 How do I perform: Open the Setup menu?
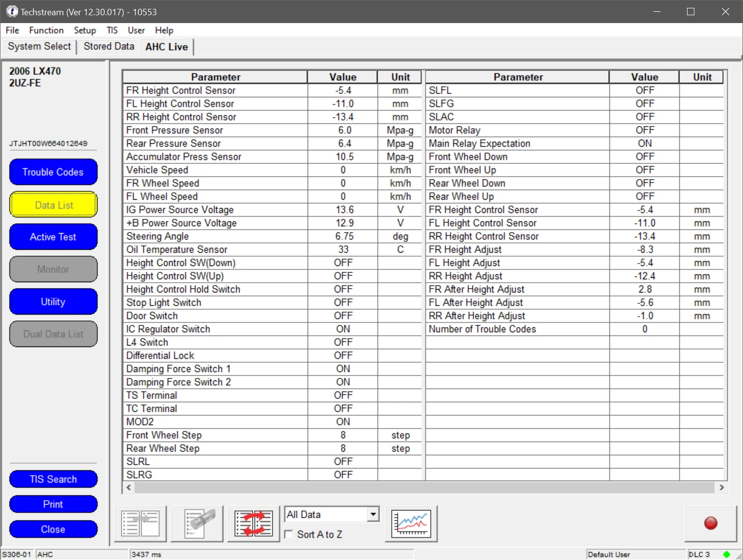click(85, 30)
